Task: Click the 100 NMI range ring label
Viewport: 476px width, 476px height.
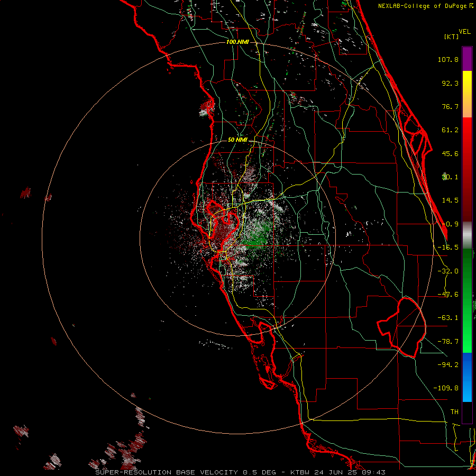Action: pos(237,42)
